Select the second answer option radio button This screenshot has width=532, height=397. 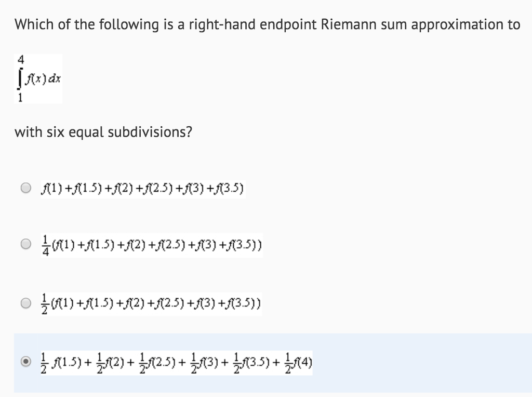coord(25,243)
